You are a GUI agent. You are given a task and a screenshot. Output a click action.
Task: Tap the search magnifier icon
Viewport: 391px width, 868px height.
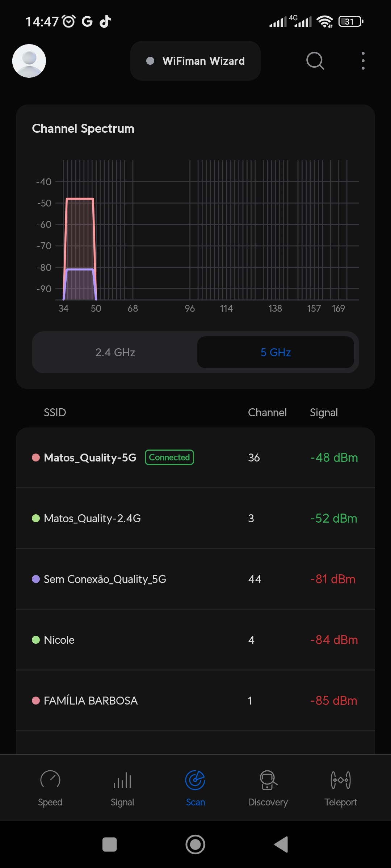point(315,61)
